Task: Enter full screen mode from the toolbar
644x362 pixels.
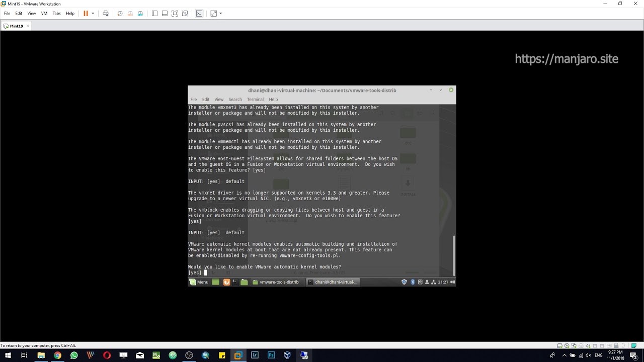Action: 175,14
